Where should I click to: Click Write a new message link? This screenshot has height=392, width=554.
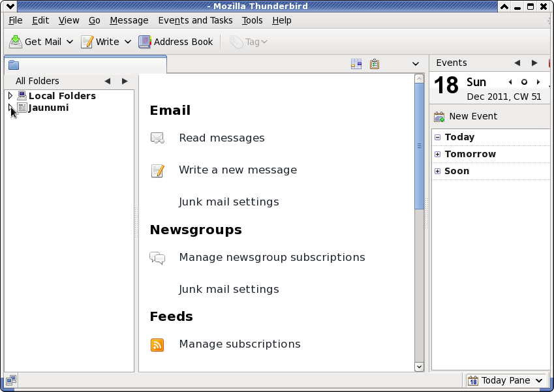(238, 170)
